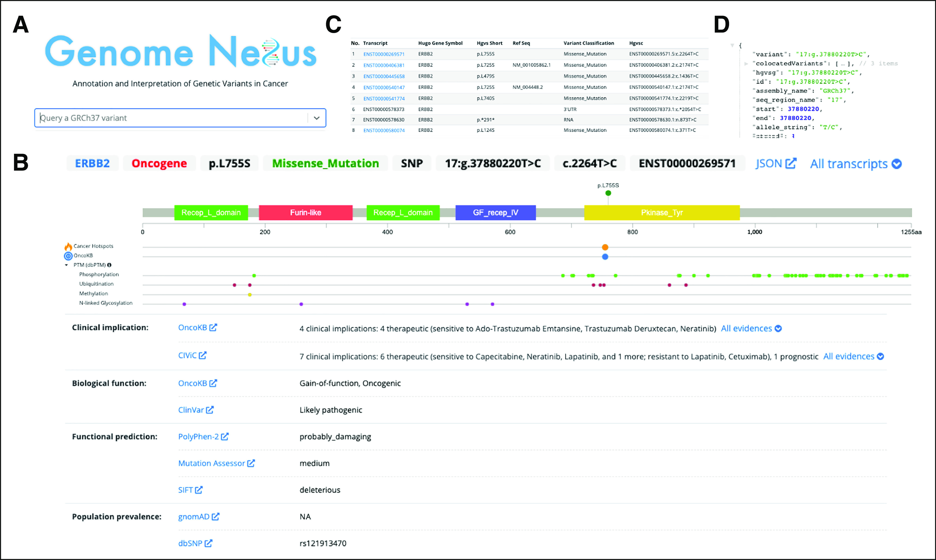Screen dimensions: 936x560
Task: Click external-link icon beside PolyPhen-2
Action: click(x=225, y=436)
